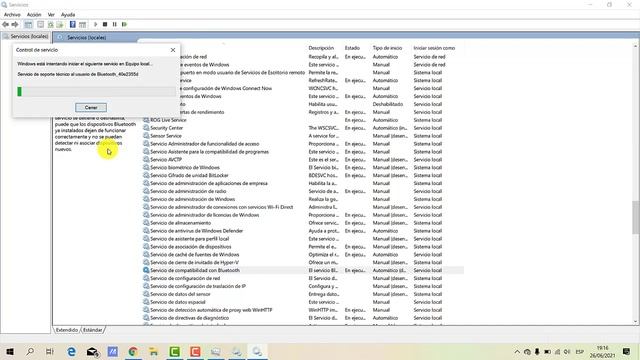The image size is (640, 360).
Task: Click the taskbar clock showing 19:16
Action: point(602,351)
